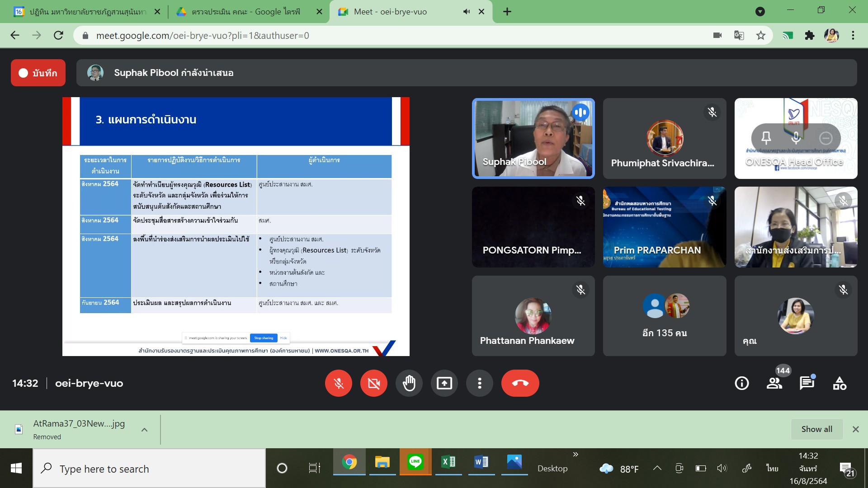The image size is (868, 488).
Task: Show the participants list with 144 badge
Action: click(775, 383)
